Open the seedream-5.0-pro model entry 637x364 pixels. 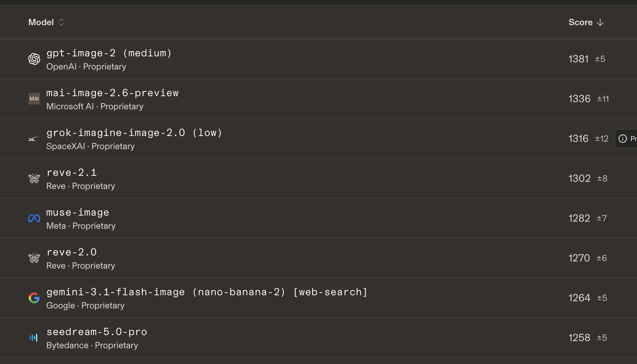click(x=97, y=332)
